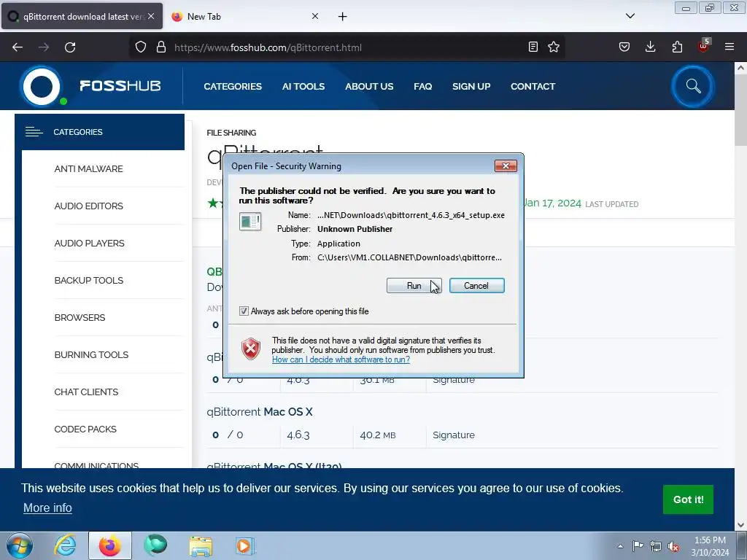The image size is (747, 560).
Task: Open More info cookie link
Action: pyautogui.click(x=47, y=508)
